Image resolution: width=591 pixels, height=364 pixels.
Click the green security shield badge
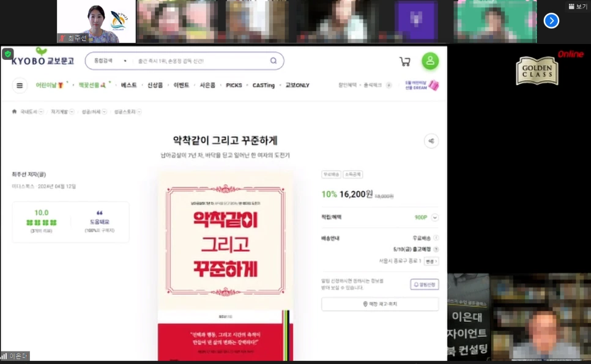click(7, 54)
